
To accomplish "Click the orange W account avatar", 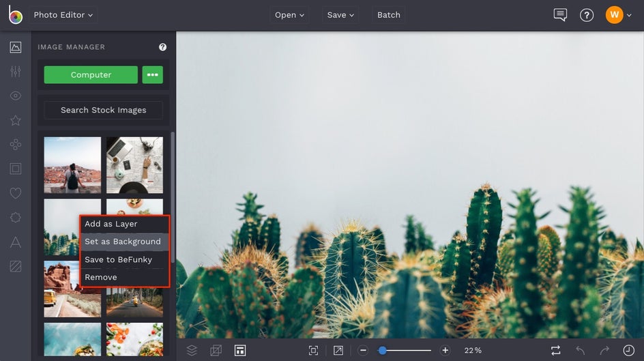I will 615,15.
